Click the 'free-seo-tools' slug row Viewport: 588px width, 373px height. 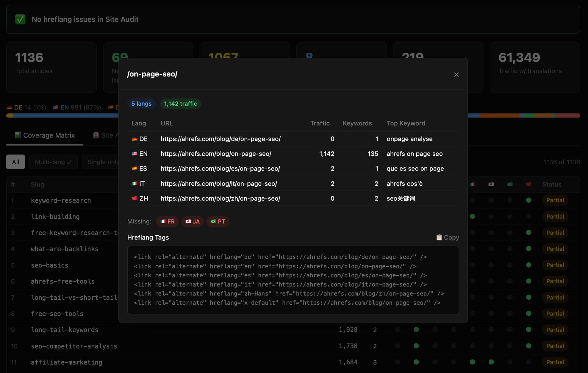57,314
